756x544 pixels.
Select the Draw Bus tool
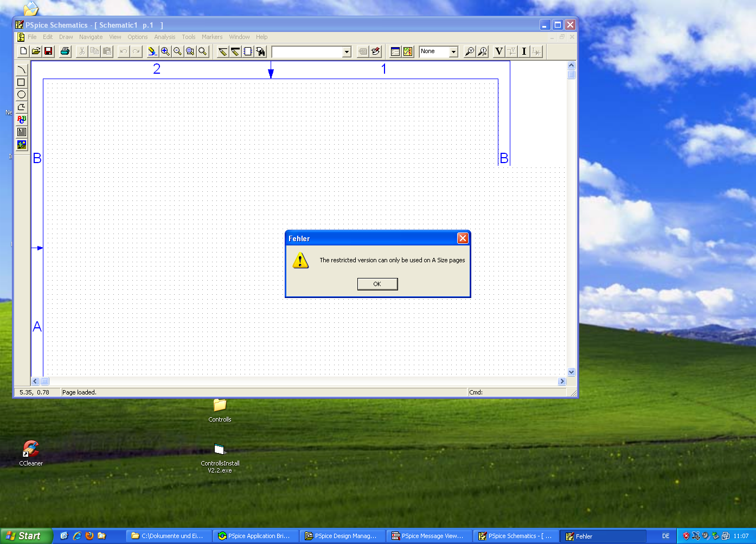click(235, 51)
